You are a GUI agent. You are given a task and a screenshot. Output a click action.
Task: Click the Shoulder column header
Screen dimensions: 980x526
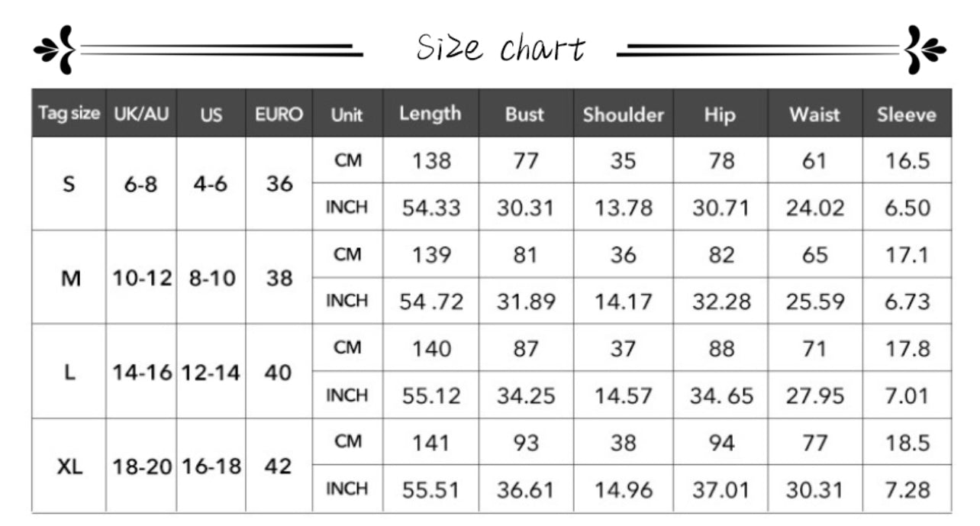(623, 115)
